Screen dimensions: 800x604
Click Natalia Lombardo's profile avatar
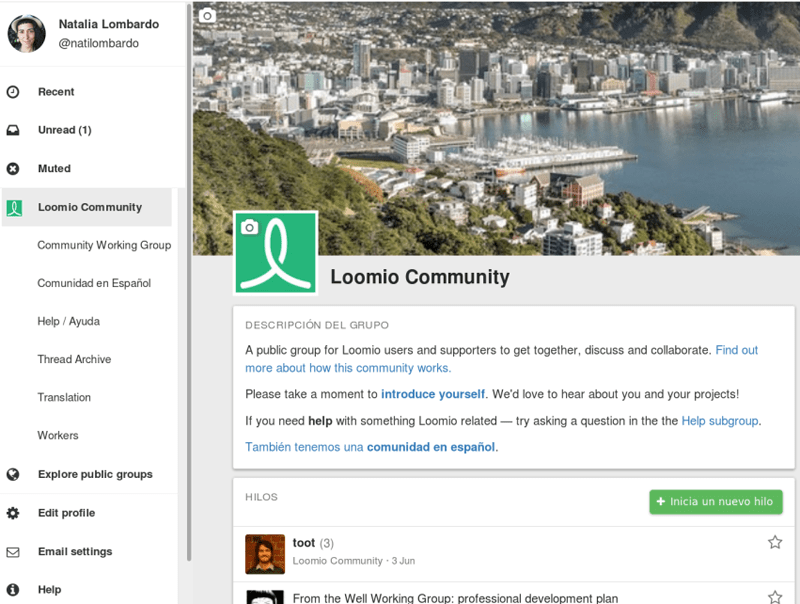tap(27, 33)
